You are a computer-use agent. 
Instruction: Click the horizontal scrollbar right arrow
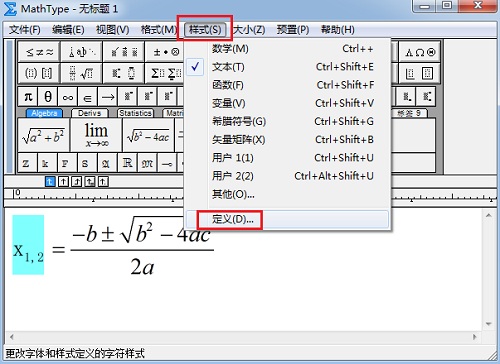pyautogui.click(x=475, y=337)
